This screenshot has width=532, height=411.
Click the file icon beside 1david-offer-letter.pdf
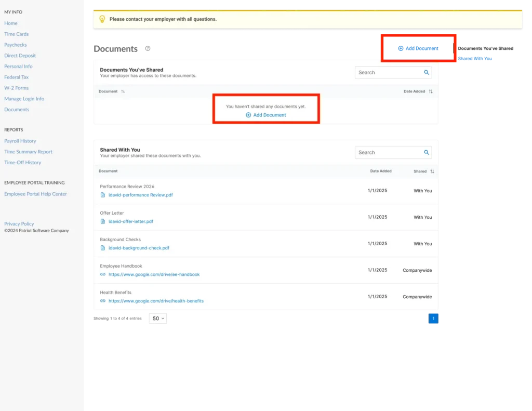[x=103, y=222]
